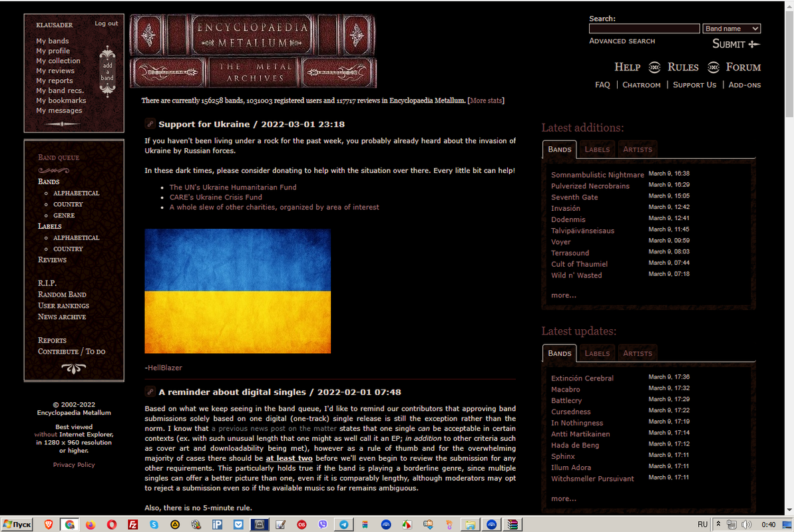
Task: Open Pulverized Necrobrains band page
Action: pyautogui.click(x=590, y=186)
